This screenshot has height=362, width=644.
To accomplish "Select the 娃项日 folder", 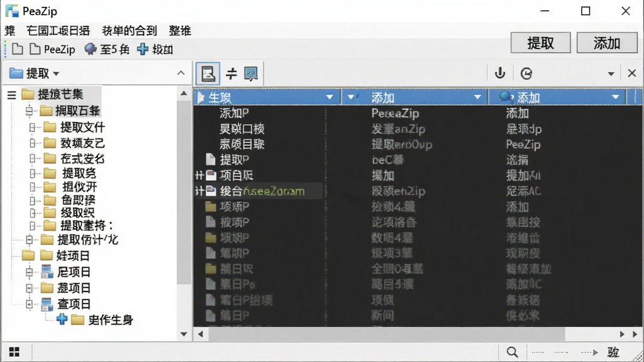I will click(x=73, y=256).
